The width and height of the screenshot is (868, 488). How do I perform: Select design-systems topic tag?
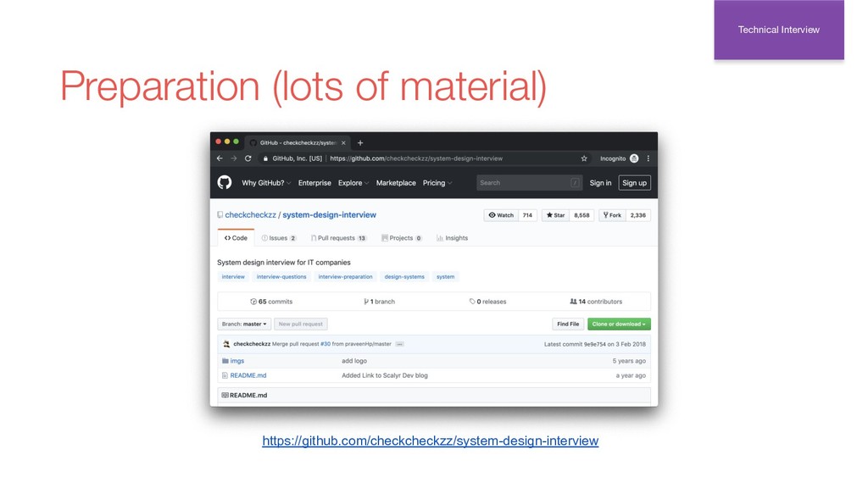pos(404,277)
